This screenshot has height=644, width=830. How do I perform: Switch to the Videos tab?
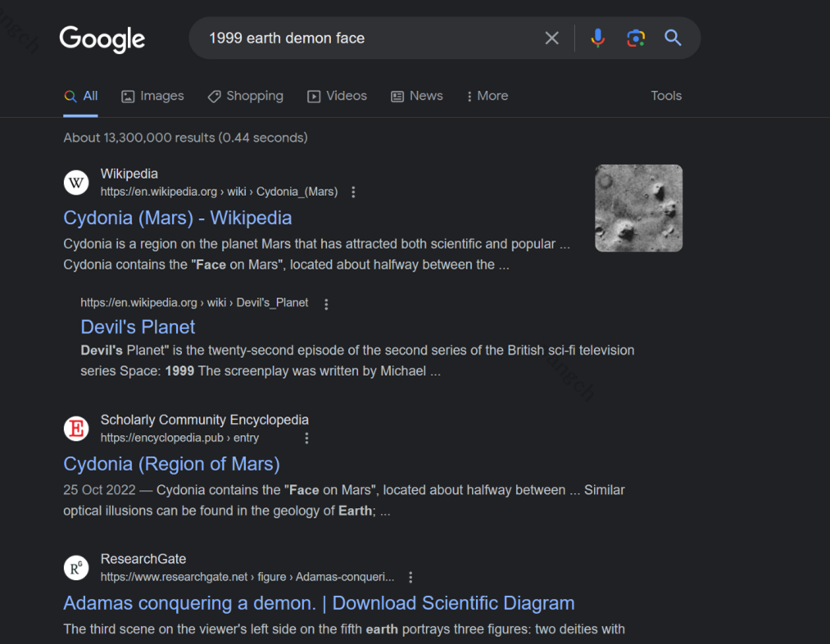[338, 96]
